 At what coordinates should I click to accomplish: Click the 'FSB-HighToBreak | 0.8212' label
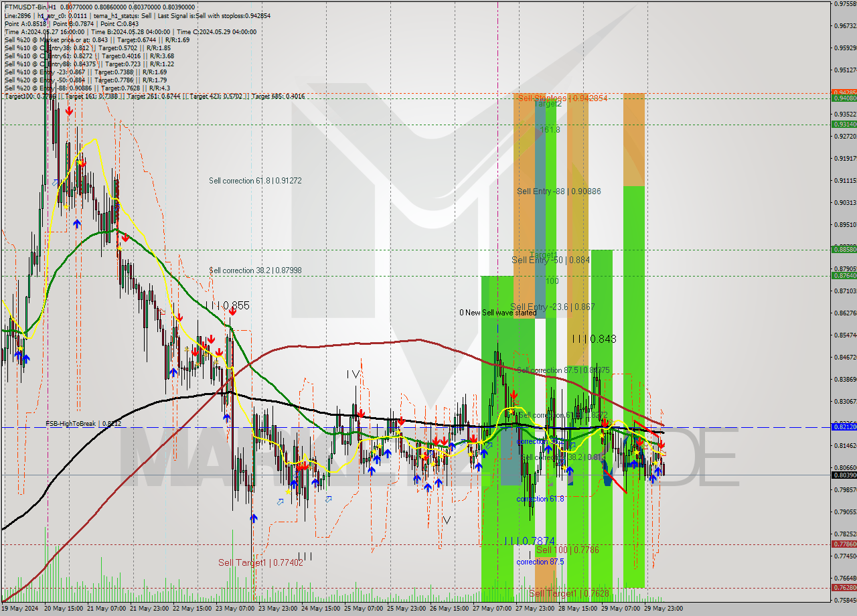tap(84, 424)
